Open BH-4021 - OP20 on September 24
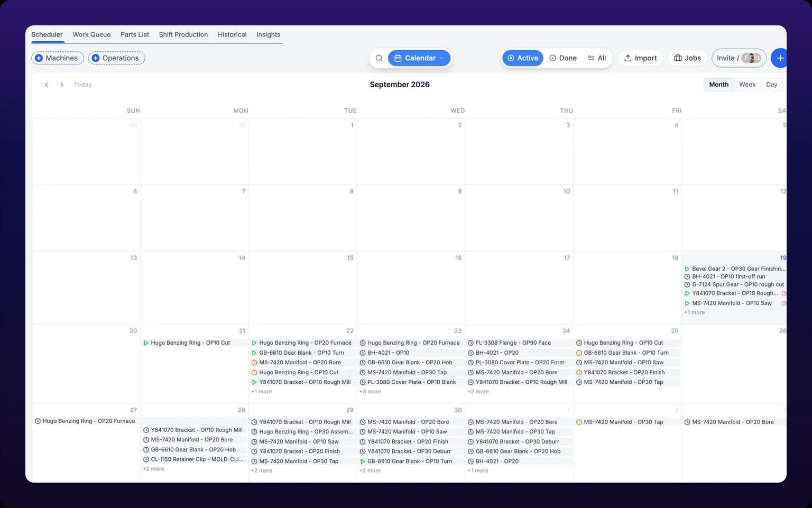The height and width of the screenshot is (508, 812). click(519, 353)
